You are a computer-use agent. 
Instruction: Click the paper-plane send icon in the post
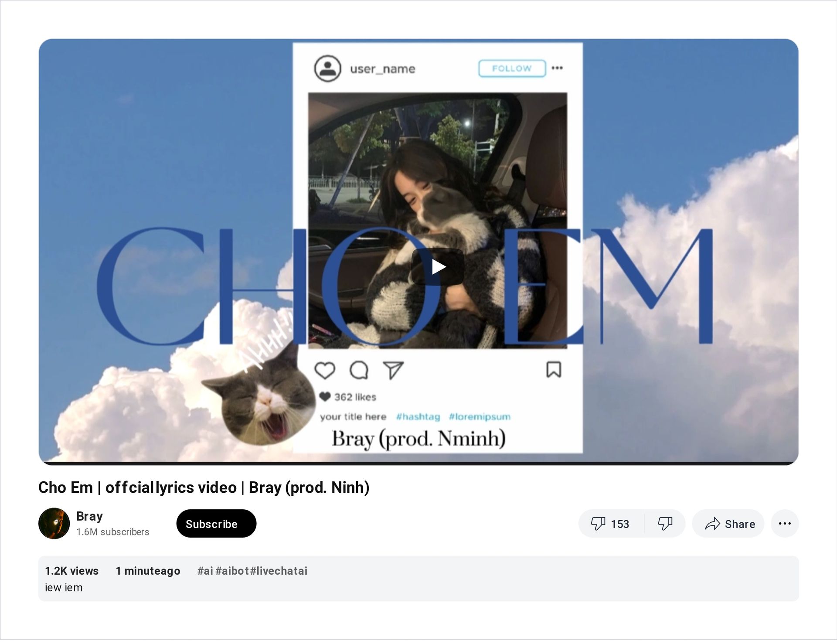point(393,371)
